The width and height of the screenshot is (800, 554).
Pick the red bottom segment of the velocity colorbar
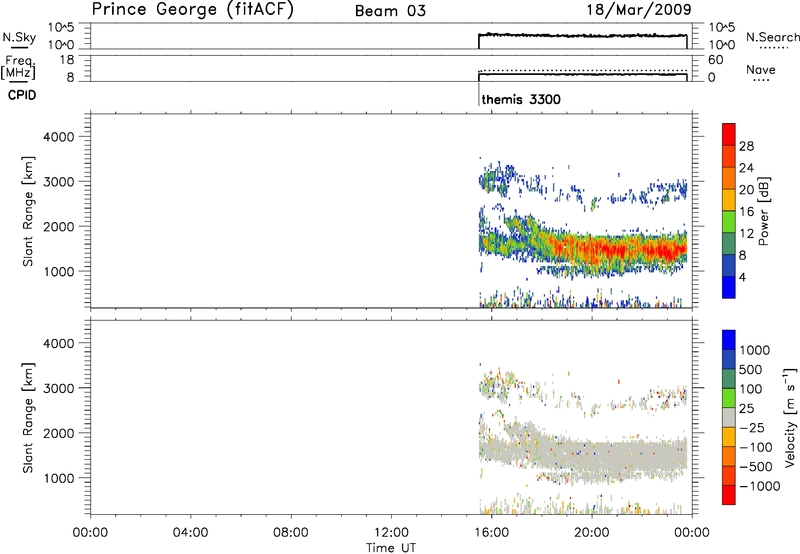click(x=729, y=495)
